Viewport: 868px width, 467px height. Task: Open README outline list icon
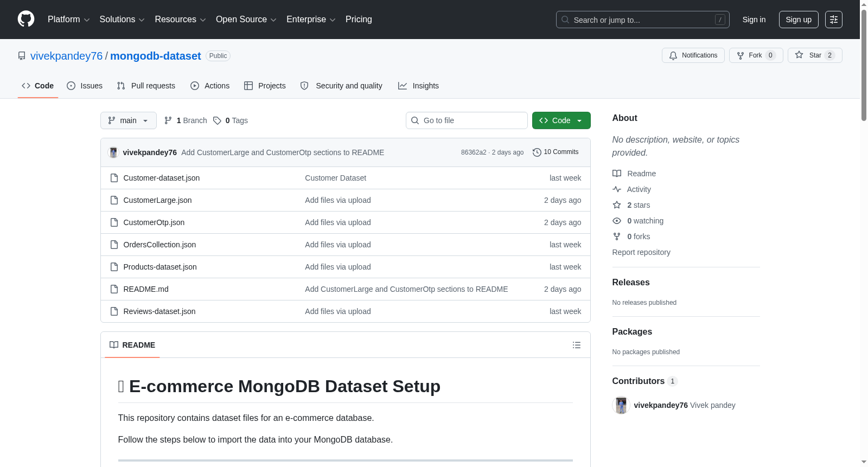[577, 345]
